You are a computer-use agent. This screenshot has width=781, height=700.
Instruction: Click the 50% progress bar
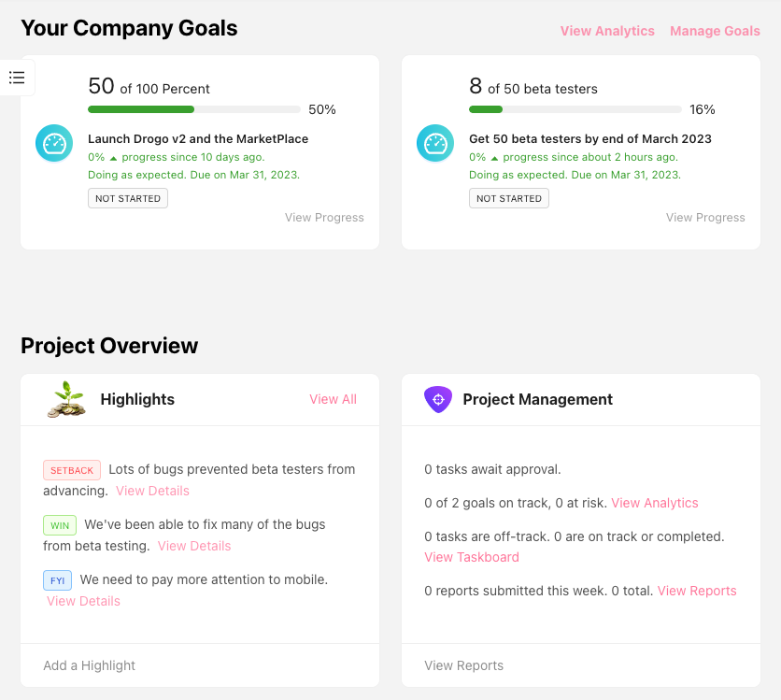point(193,109)
